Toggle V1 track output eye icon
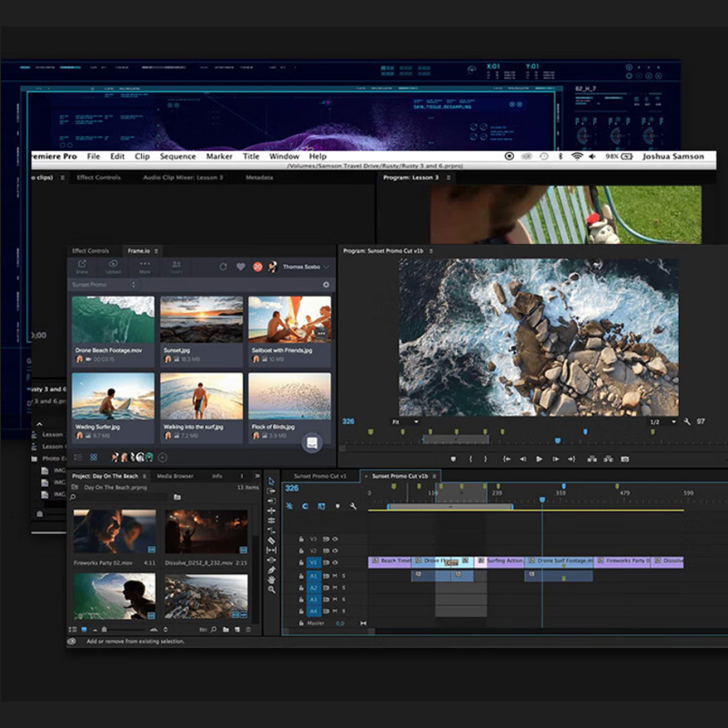728x728 pixels. point(334,562)
